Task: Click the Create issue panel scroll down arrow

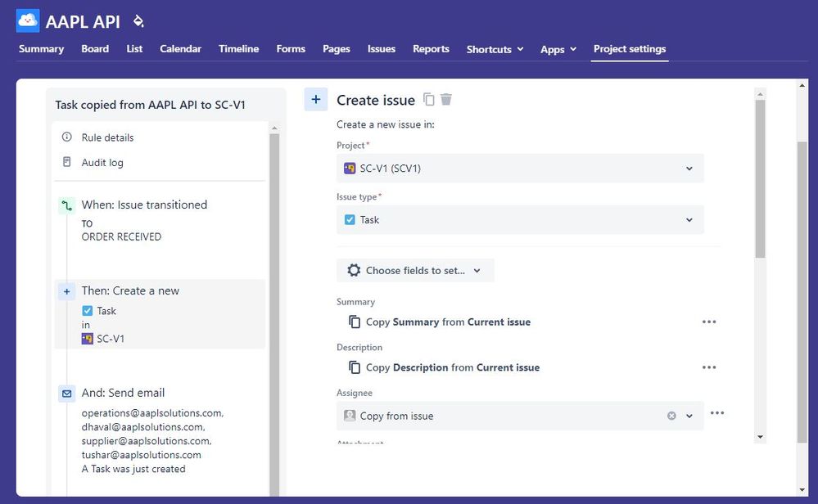Action: coord(760,437)
